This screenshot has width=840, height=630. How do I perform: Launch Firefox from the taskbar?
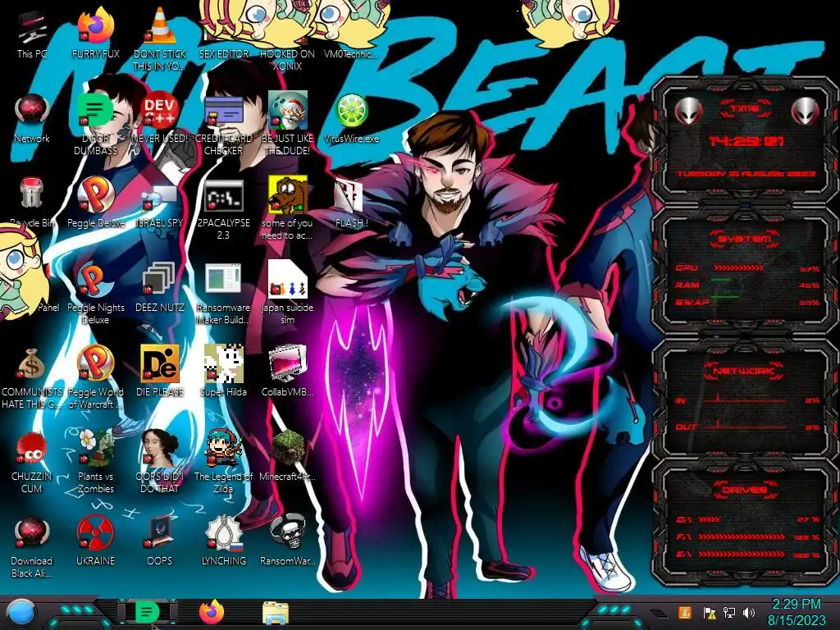(212, 612)
